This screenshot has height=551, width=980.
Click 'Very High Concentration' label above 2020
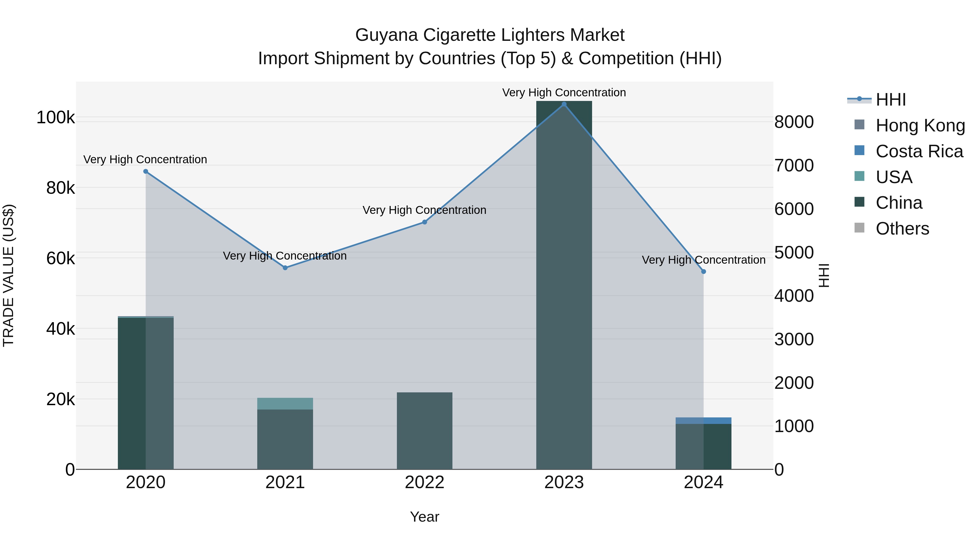[145, 160]
